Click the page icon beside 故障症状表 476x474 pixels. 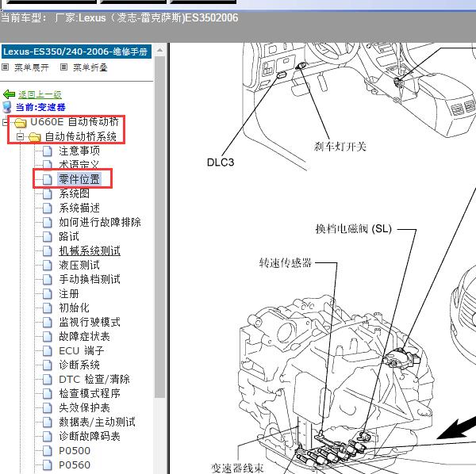coord(48,336)
